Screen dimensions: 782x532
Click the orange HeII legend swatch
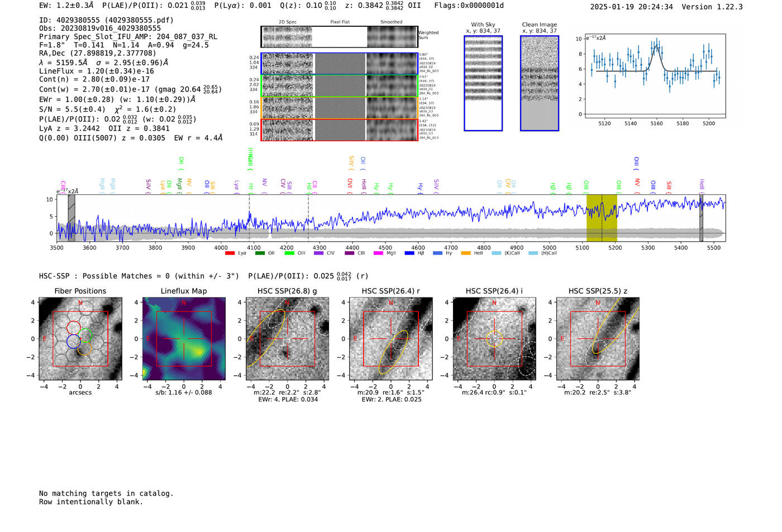click(466, 253)
